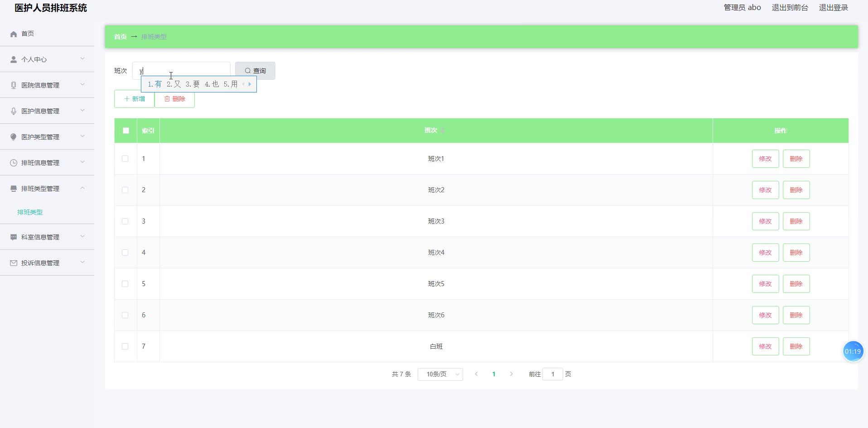Screen dimensions: 868x428
Task: Click the blue 01:19 timer bubble
Action: pyautogui.click(x=853, y=351)
